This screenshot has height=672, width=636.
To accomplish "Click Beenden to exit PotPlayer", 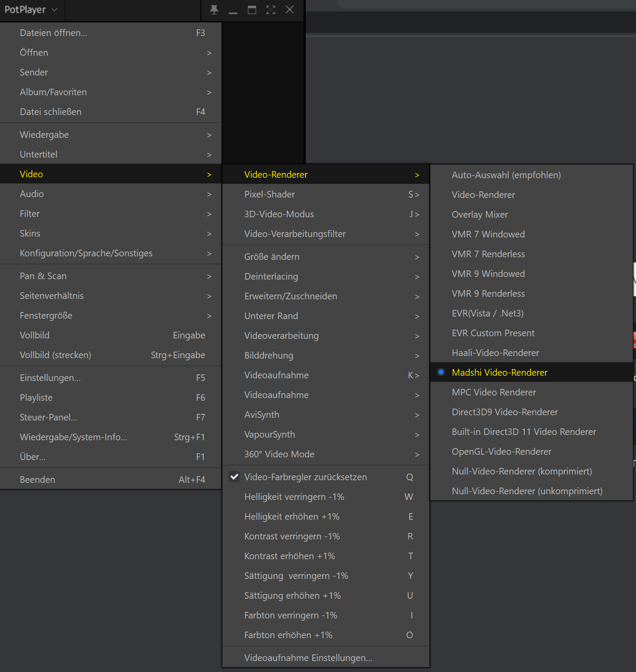I will [111, 479].
